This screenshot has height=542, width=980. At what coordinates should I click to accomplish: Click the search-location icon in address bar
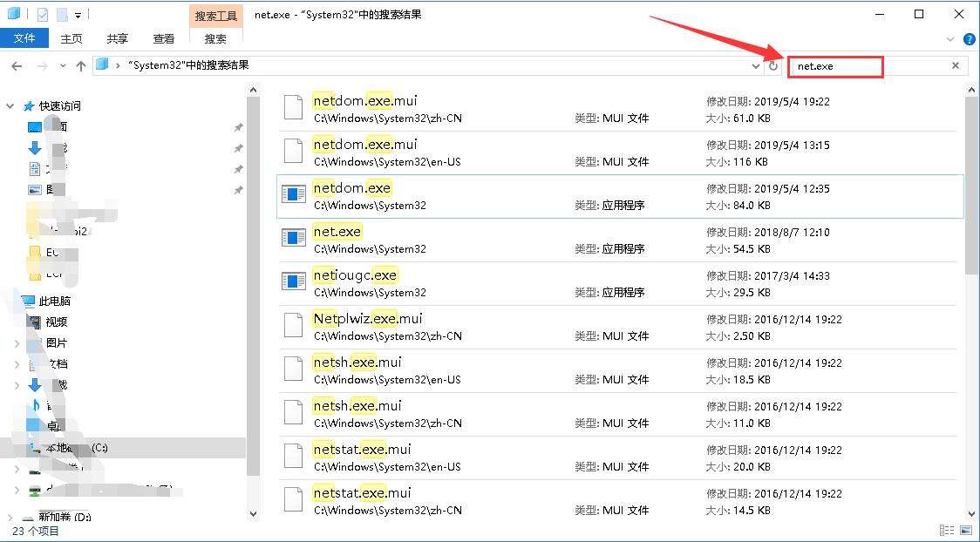tap(103, 65)
